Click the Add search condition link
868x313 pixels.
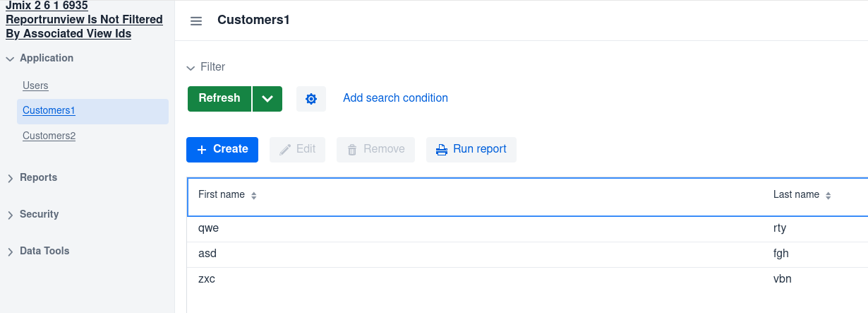(395, 98)
